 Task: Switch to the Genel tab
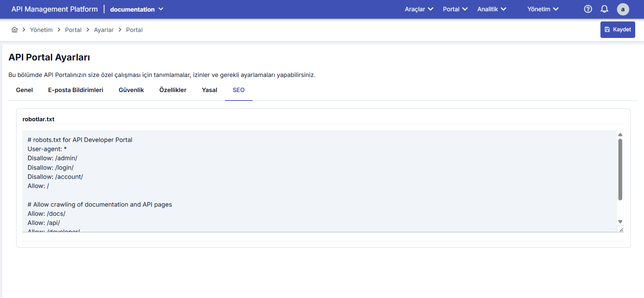[x=24, y=90]
